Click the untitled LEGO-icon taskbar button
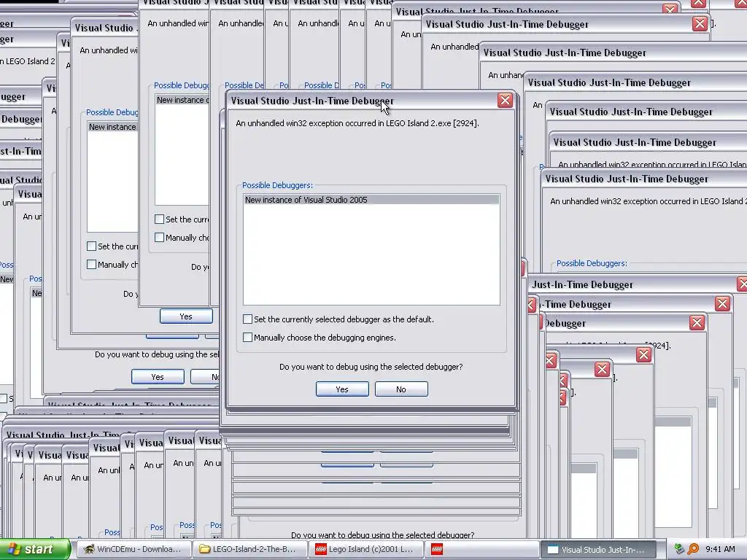Screen dimensions: 747x560 481,549
